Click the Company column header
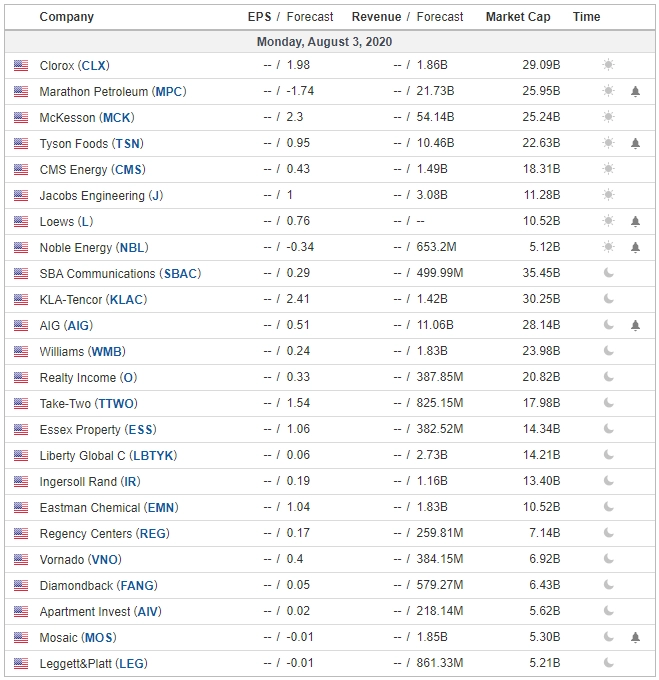659x680 pixels. [66, 17]
